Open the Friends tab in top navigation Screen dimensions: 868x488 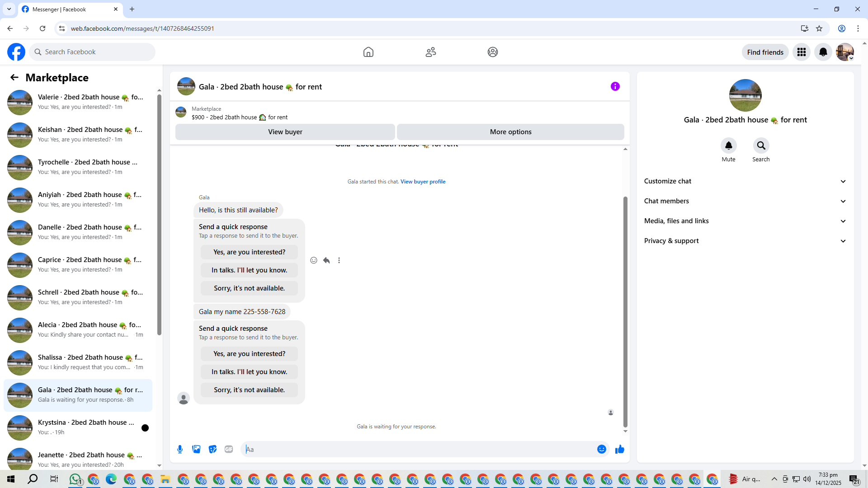(430, 52)
